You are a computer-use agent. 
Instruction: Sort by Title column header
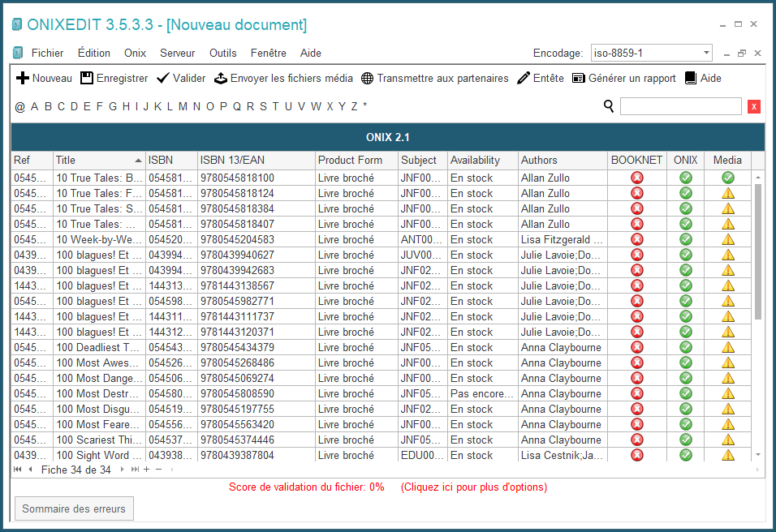point(99,161)
